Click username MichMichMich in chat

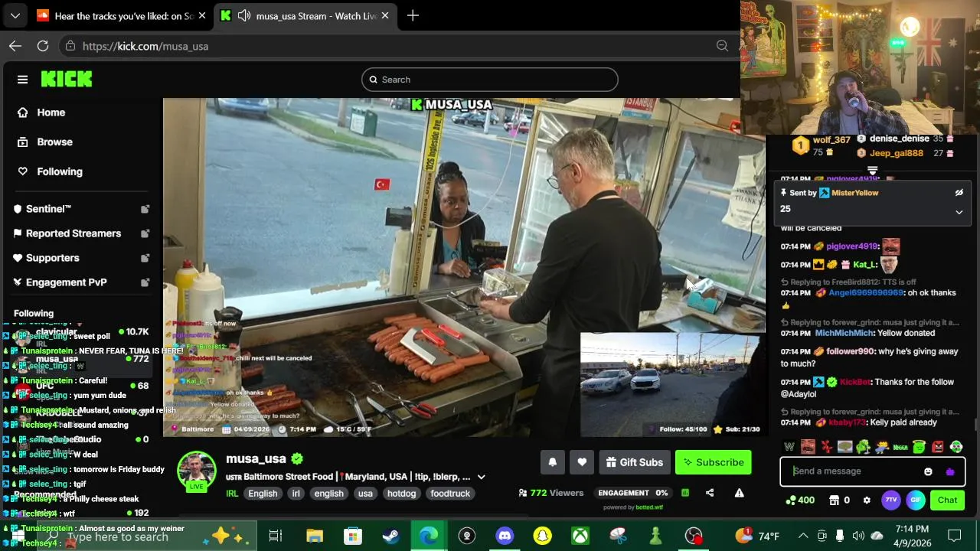pyautogui.click(x=844, y=334)
